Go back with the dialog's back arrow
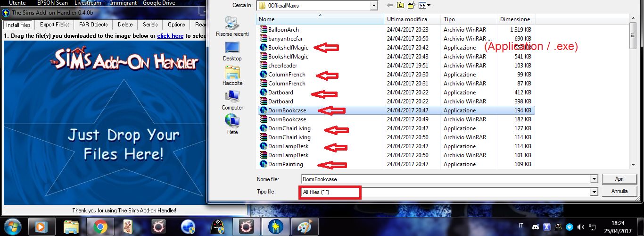Viewport: 644px width, 236px height. 390,6
